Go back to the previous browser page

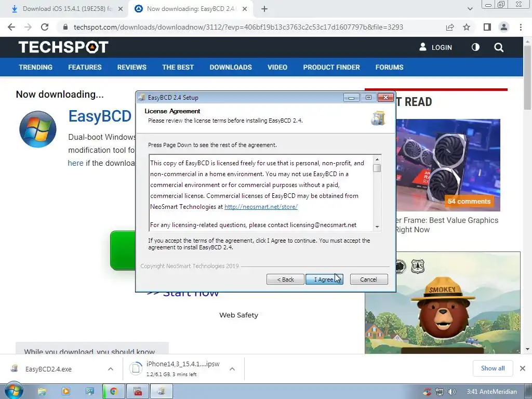coord(11,27)
